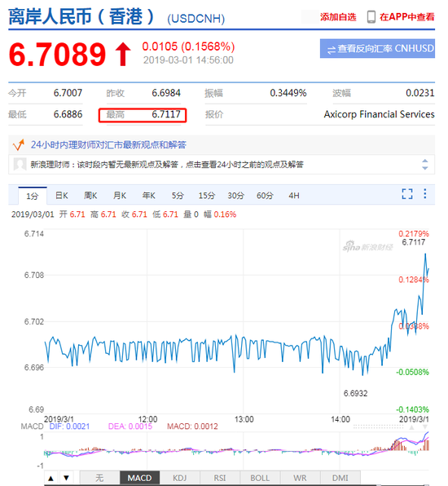
Task: Click Axicorp Financial Services quote source
Action: [x=379, y=114]
